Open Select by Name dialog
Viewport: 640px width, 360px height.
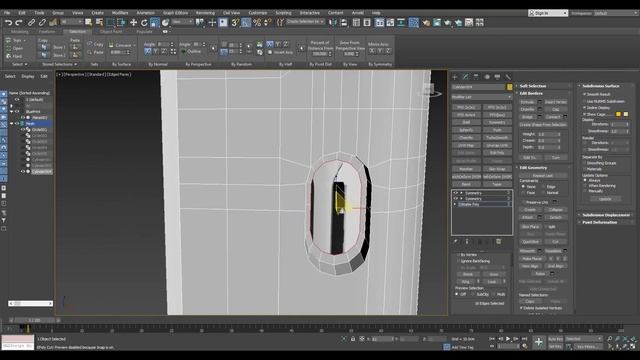[99, 22]
